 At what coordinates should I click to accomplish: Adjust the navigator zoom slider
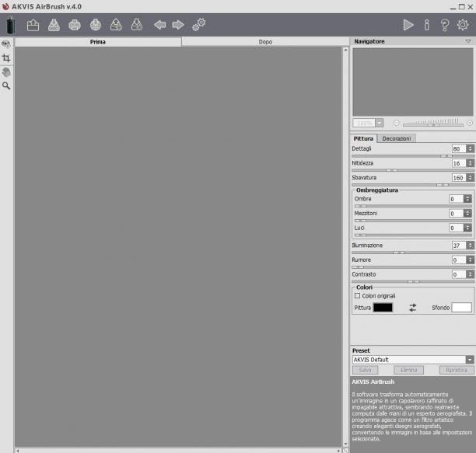[x=433, y=124]
